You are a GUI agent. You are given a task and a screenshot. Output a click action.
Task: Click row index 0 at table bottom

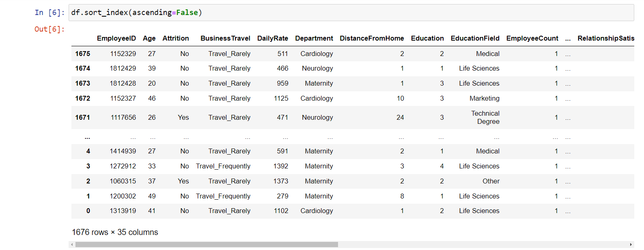point(88,211)
